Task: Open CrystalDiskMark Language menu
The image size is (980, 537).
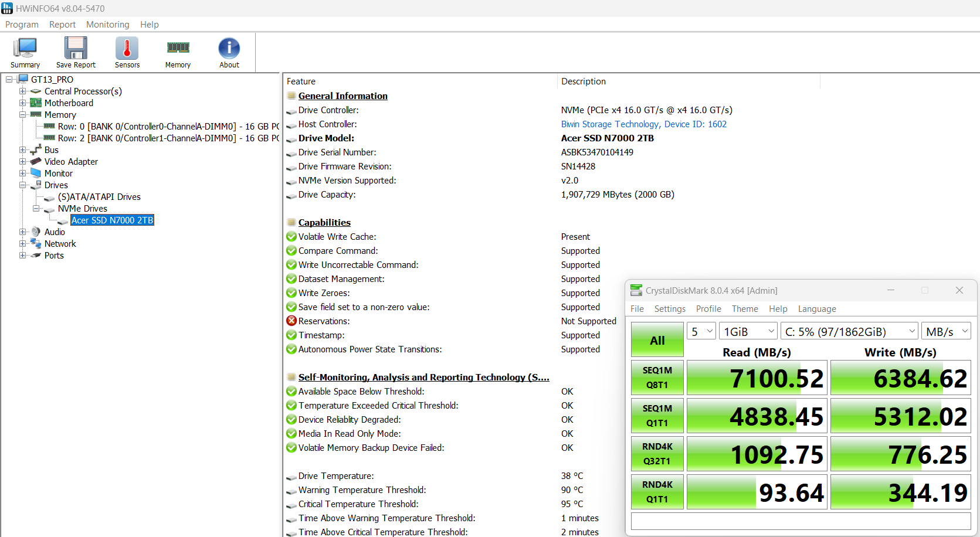Action: tap(817, 308)
